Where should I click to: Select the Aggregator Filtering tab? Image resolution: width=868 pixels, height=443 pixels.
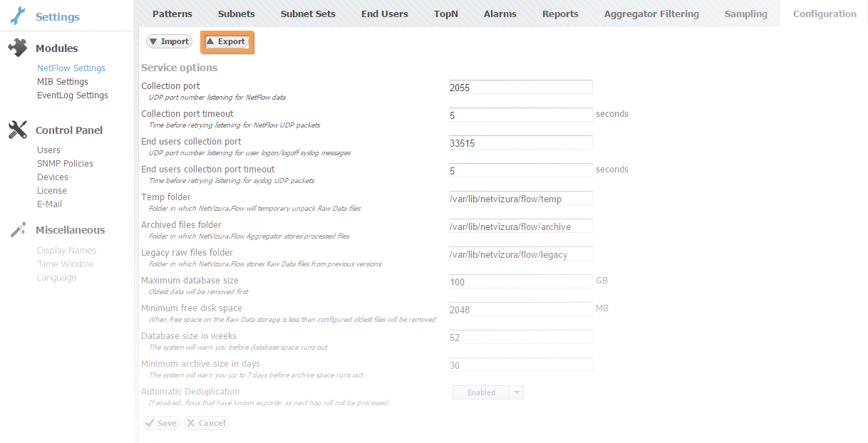click(x=651, y=14)
